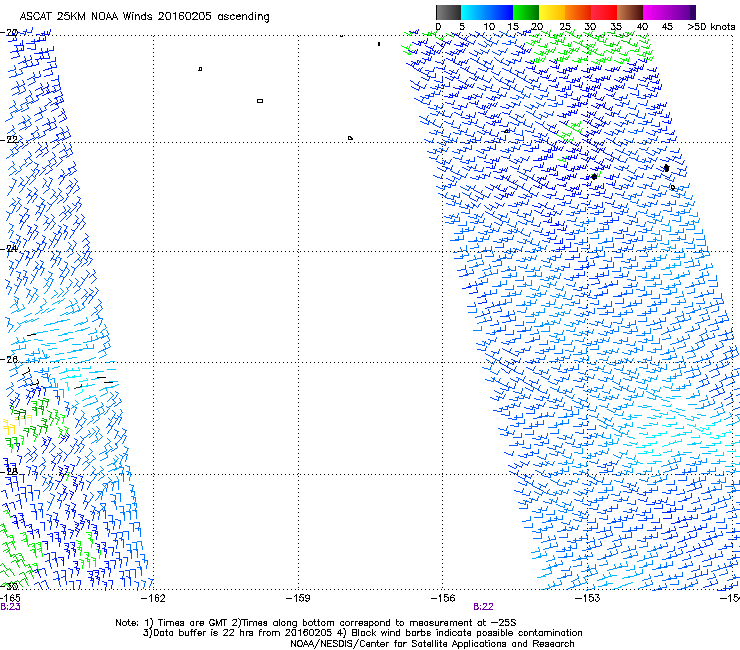The image size is (740, 650).
Task: Click the -159 longitude label
Action: click(298, 598)
